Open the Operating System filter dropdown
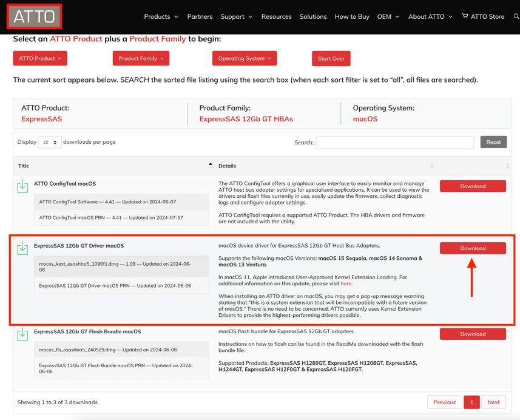 [x=245, y=59]
